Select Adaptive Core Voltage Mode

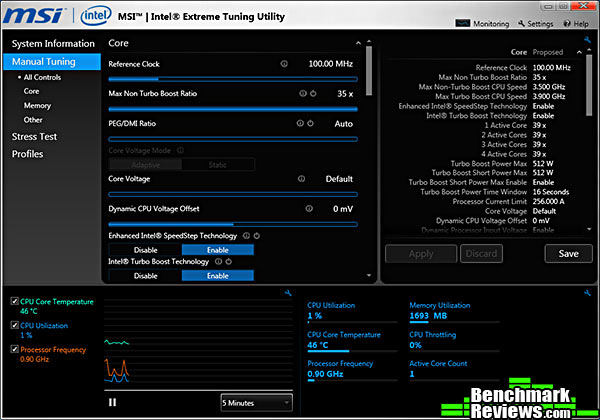(145, 165)
